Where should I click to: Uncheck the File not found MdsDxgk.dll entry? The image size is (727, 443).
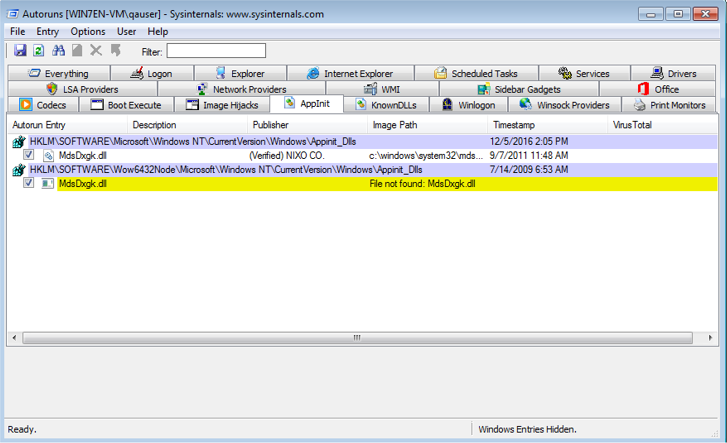29,183
